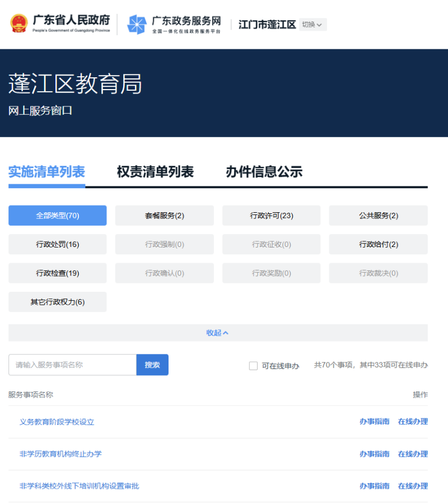Filter by 其它行政权力(6)
Image resolution: width=448 pixels, height=504 pixels.
pyautogui.click(x=57, y=302)
